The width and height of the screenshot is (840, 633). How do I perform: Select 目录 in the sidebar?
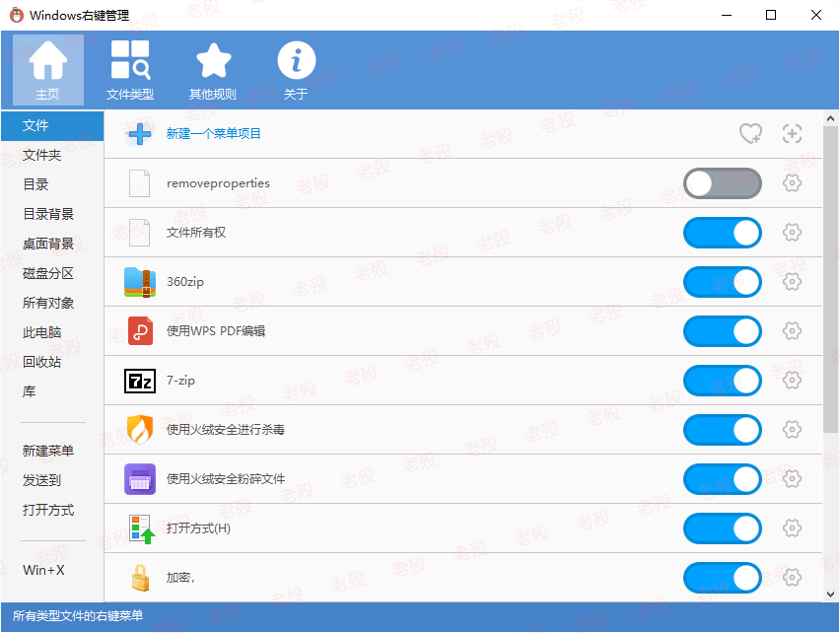pyautogui.click(x=52, y=184)
